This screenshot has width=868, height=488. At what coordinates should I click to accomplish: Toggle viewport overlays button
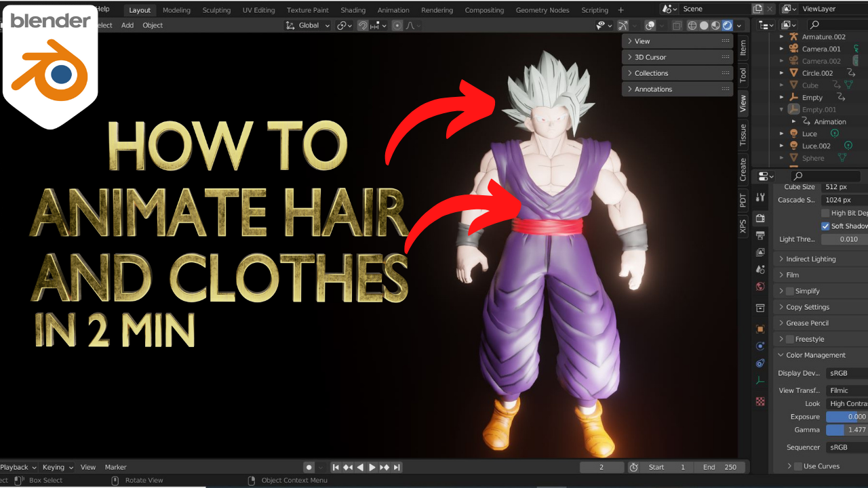point(650,26)
